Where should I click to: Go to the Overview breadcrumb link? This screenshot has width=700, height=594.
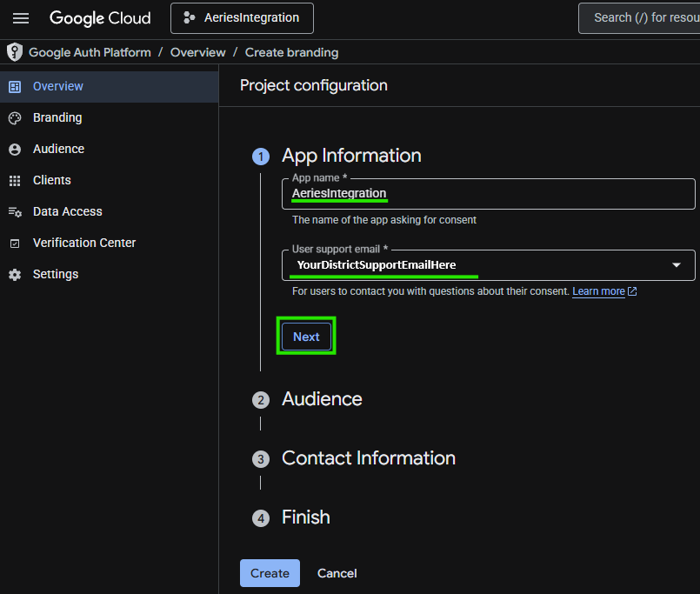pyautogui.click(x=197, y=52)
